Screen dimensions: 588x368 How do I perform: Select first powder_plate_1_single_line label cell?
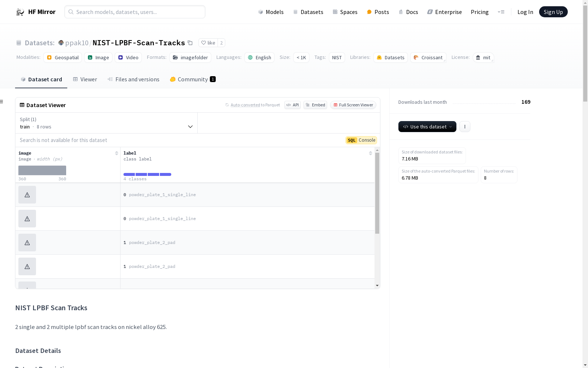[x=247, y=195]
